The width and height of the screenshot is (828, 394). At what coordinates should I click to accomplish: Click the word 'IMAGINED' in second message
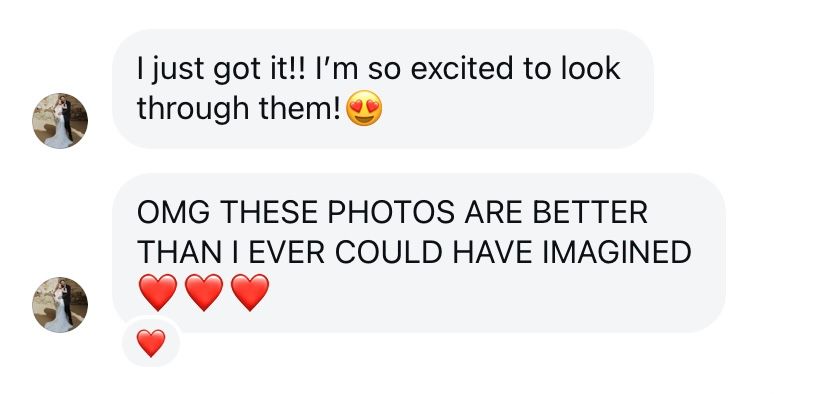(x=617, y=252)
